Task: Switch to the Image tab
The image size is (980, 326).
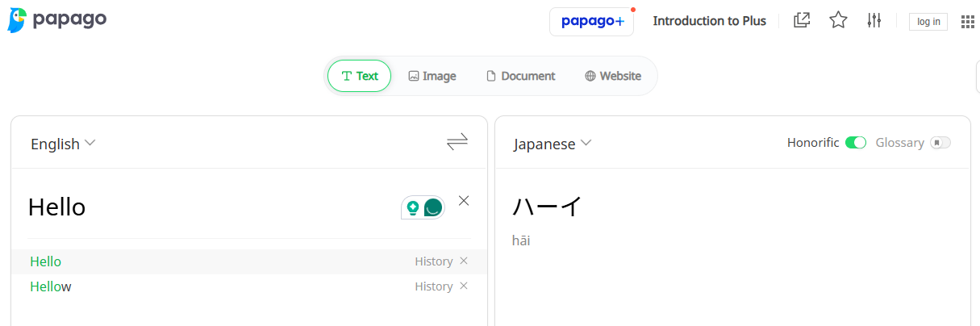Action: click(x=432, y=76)
